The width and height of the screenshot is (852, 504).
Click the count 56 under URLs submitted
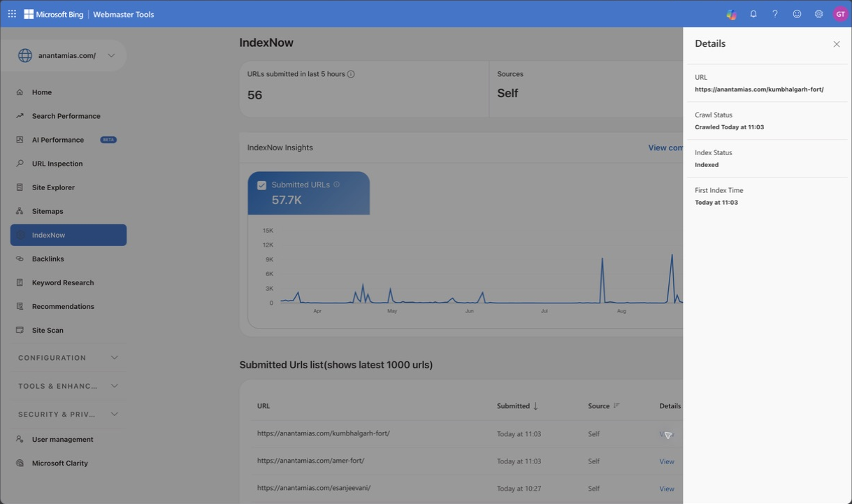click(255, 95)
